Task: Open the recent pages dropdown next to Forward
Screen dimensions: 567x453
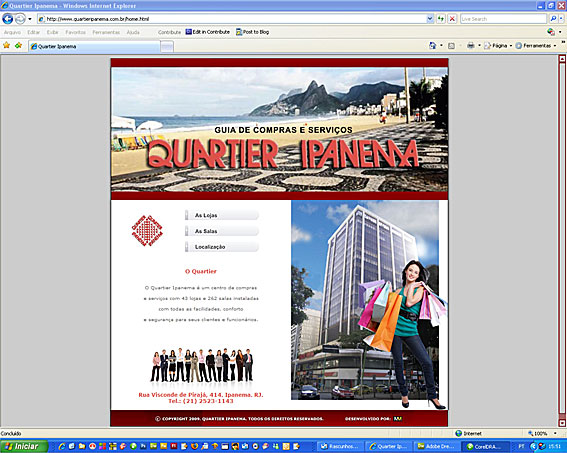Action: coord(30,19)
